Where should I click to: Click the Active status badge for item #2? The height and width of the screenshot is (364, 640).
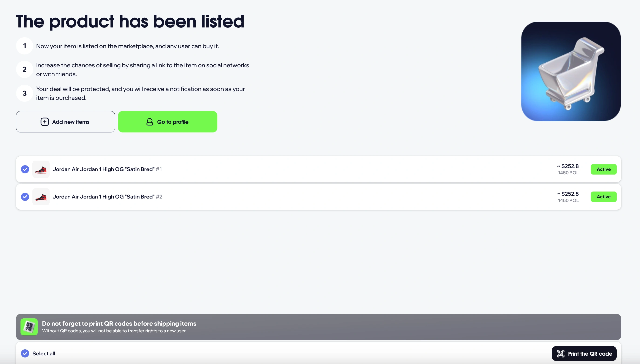603,197
